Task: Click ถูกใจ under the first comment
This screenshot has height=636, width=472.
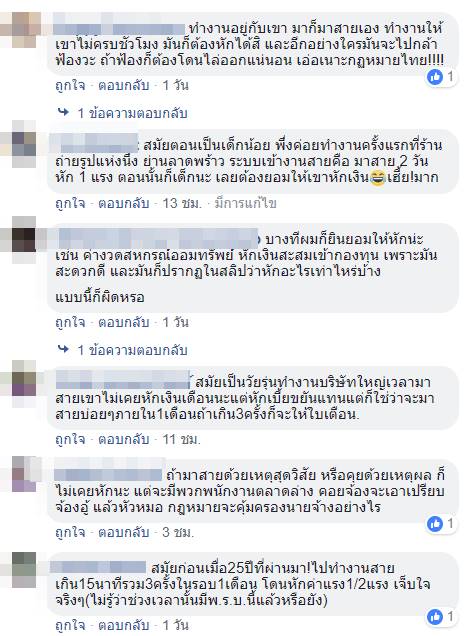Action: (70, 85)
